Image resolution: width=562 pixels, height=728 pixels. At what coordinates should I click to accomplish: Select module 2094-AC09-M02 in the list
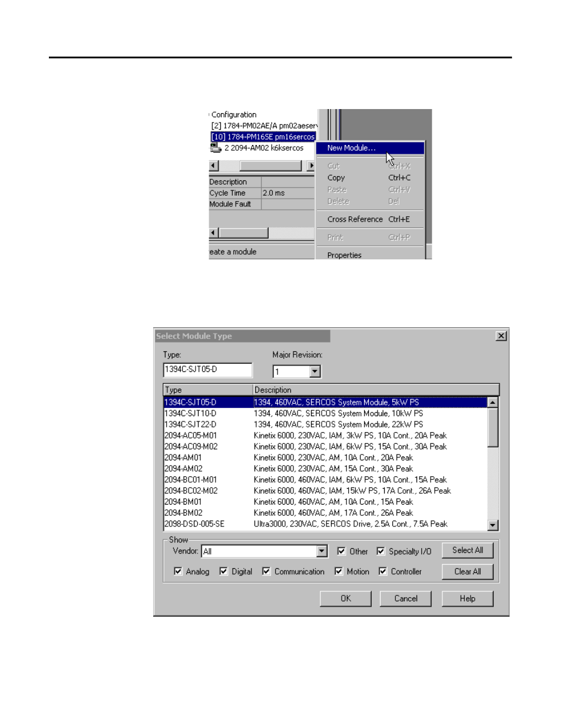point(325,447)
